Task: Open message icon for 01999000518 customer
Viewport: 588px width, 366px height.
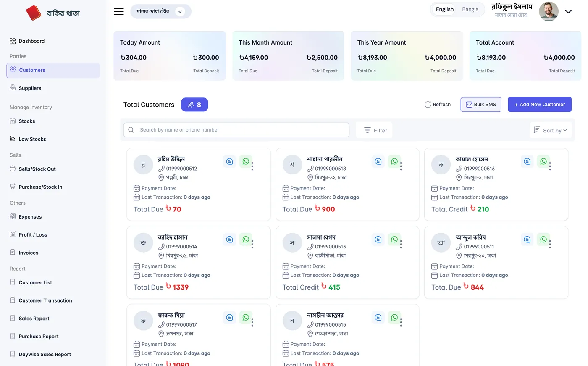Action: [x=378, y=161]
